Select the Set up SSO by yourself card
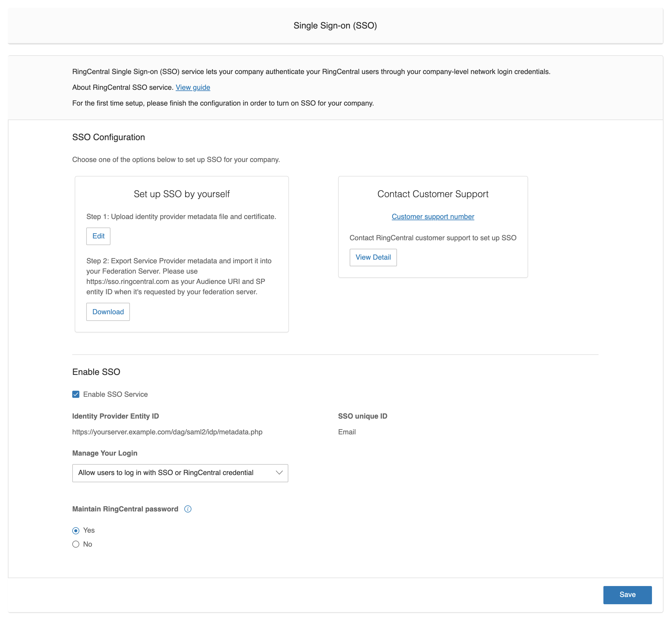This screenshot has height=620, width=672. pyautogui.click(x=181, y=194)
